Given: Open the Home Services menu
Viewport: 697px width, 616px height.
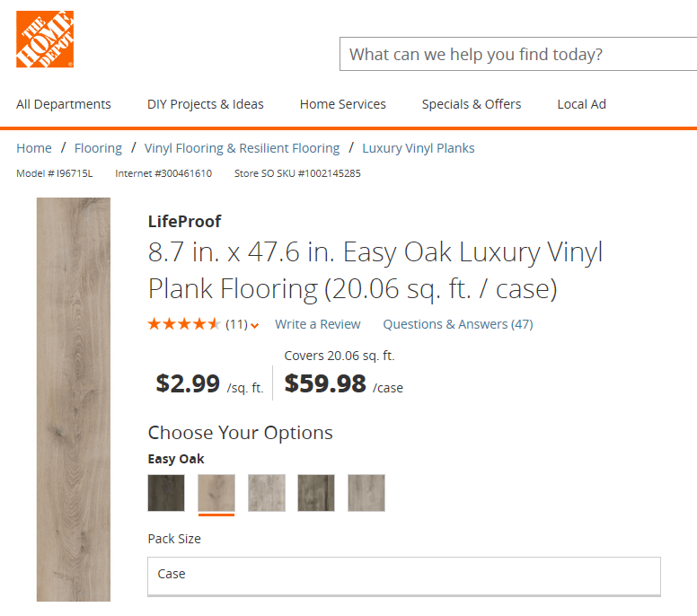Looking at the screenshot, I should [x=343, y=104].
